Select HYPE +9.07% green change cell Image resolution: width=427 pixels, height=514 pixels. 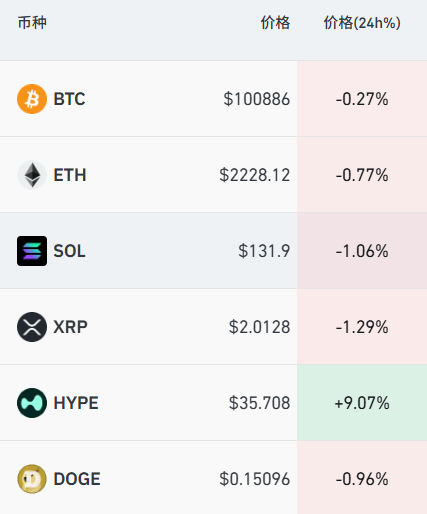click(362, 403)
